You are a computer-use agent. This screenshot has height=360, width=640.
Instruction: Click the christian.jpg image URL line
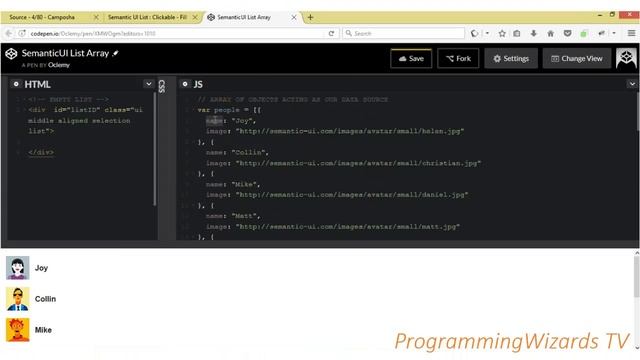[343, 163]
